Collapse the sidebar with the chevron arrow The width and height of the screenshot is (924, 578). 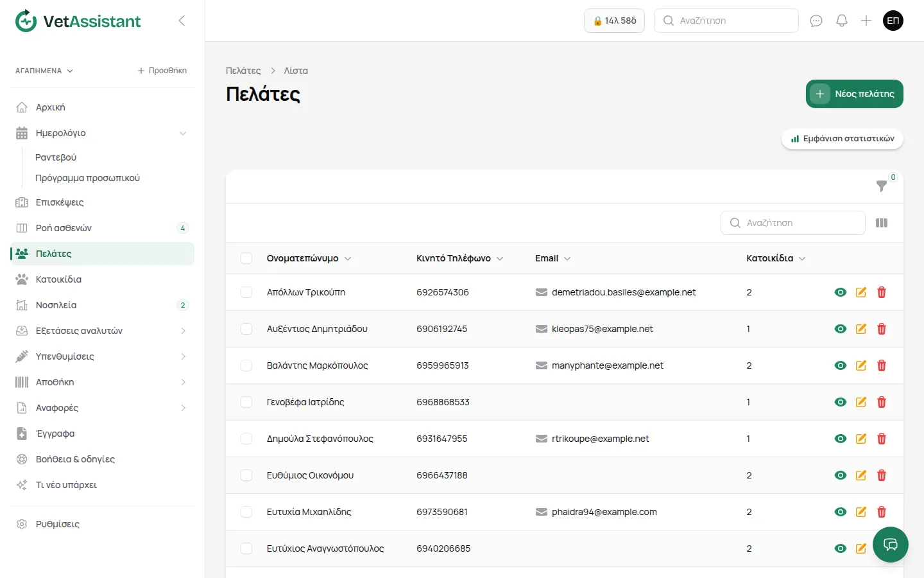coord(182,21)
